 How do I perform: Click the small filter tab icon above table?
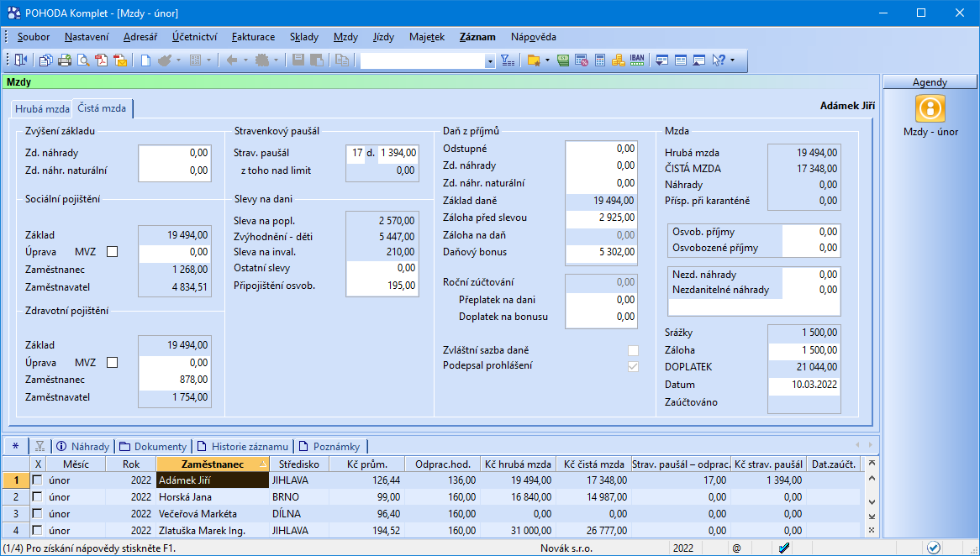coord(40,446)
